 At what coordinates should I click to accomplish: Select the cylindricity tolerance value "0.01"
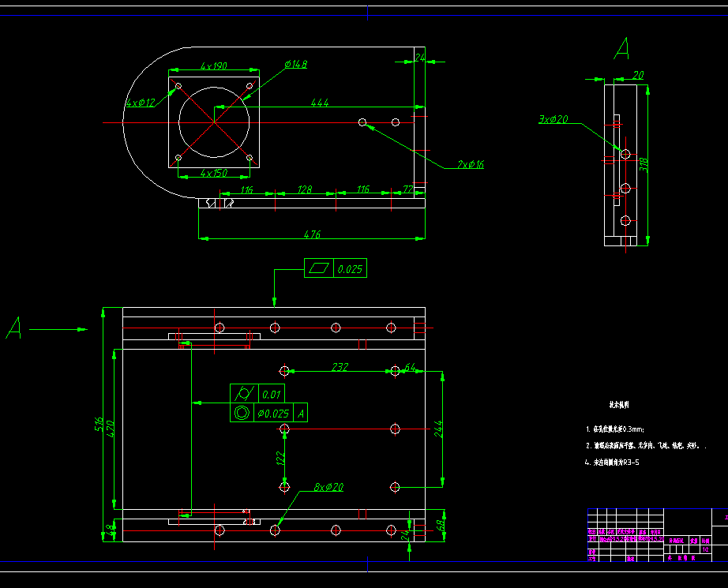click(x=272, y=395)
